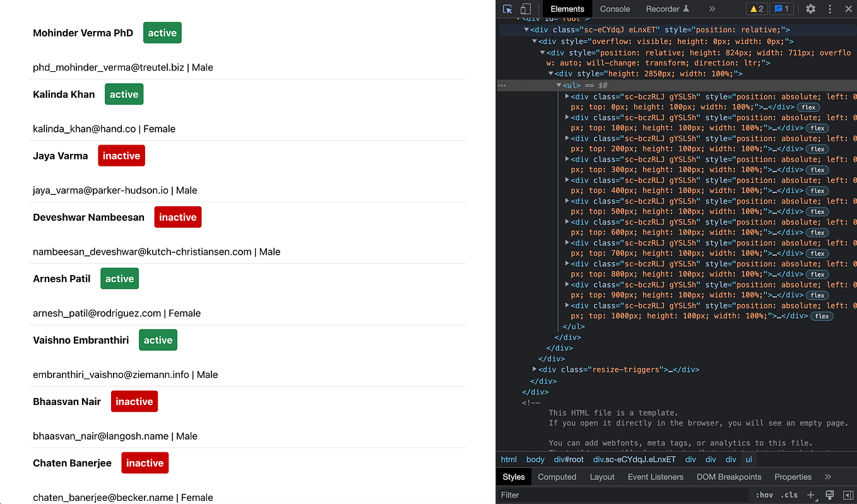Open the three-dot customize DevTools menu
Screen dimensions: 857x504
pyautogui.click(x=830, y=9)
